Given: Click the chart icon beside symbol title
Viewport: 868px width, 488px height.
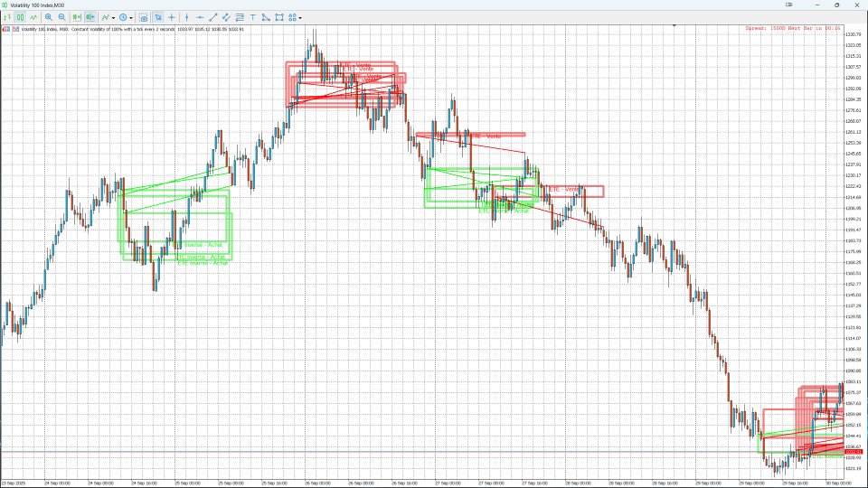Looking at the screenshot, I should 15,29.
